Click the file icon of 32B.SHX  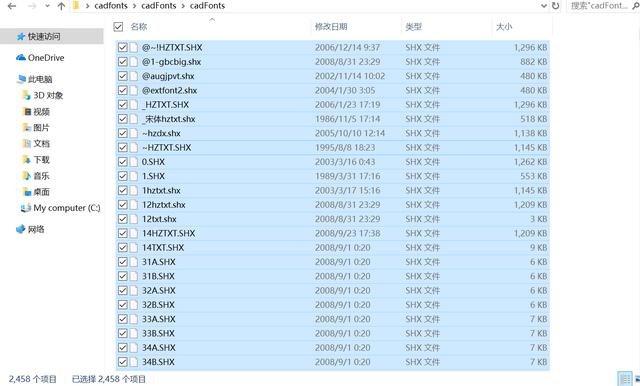coord(134,304)
